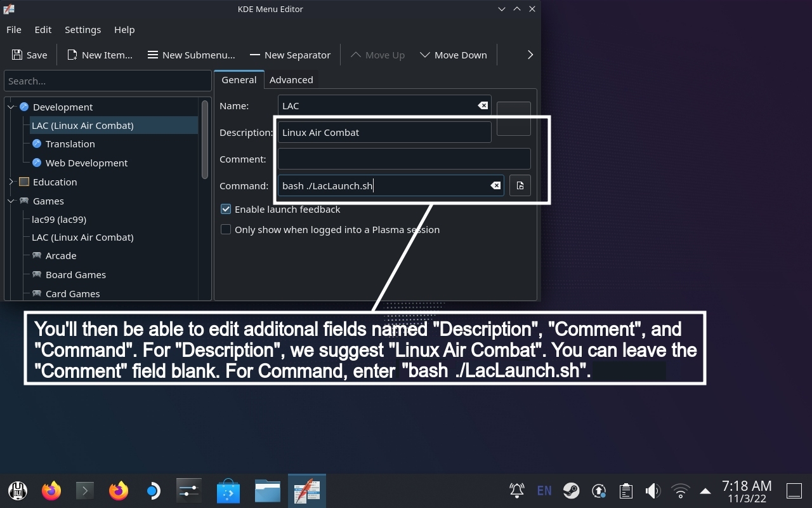Collapse the Games category
Viewport: 812px width, 508px height.
point(11,201)
